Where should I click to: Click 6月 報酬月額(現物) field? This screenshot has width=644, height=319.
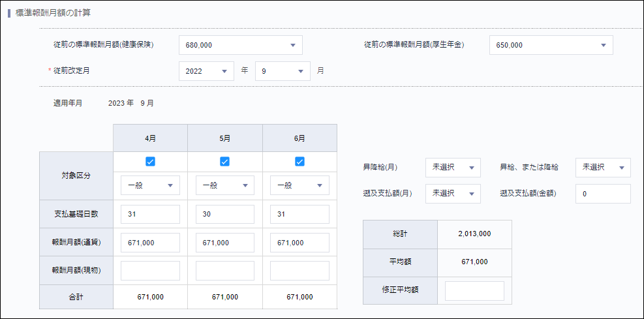[300, 271]
